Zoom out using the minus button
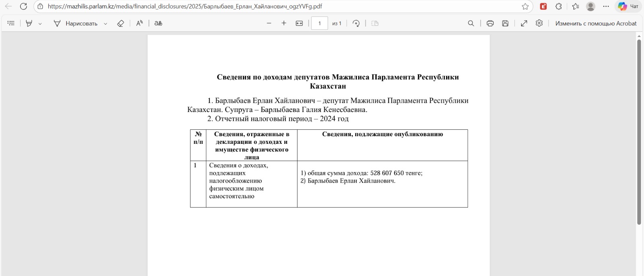Viewport: 644px width, 276px height. (x=269, y=23)
